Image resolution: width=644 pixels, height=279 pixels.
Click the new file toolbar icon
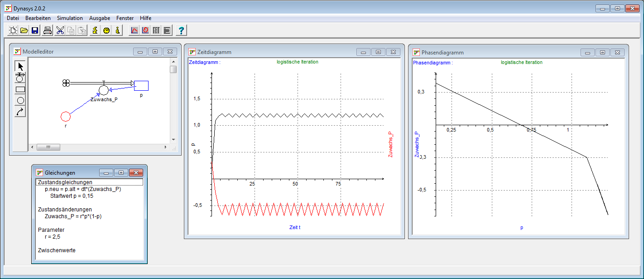pos(13,30)
